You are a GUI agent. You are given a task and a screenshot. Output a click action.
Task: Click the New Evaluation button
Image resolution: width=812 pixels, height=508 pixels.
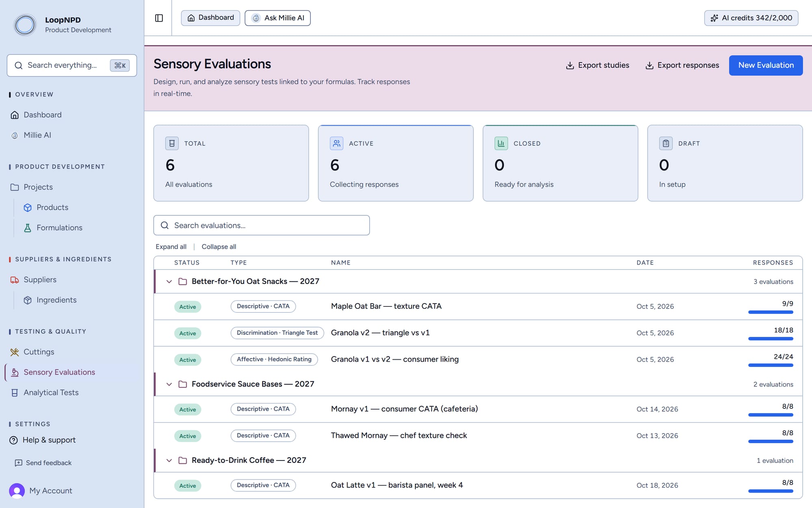pyautogui.click(x=766, y=65)
